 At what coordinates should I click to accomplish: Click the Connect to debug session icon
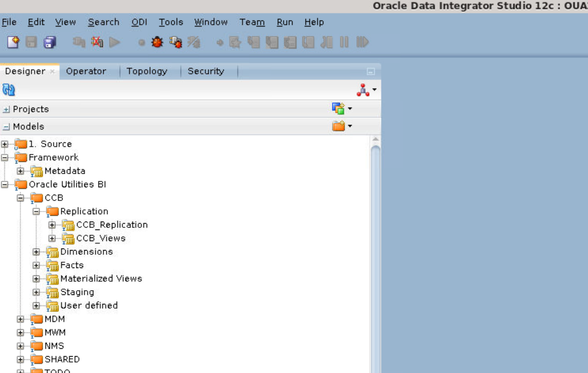[175, 42]
